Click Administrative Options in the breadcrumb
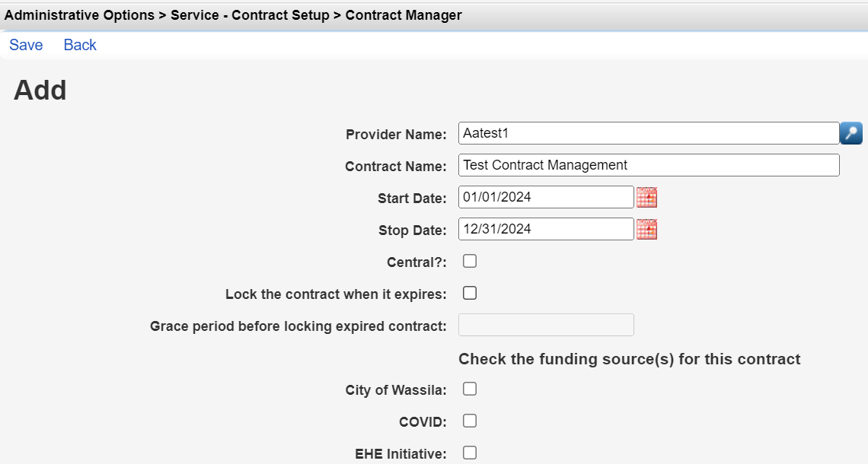 coord(79,15)
